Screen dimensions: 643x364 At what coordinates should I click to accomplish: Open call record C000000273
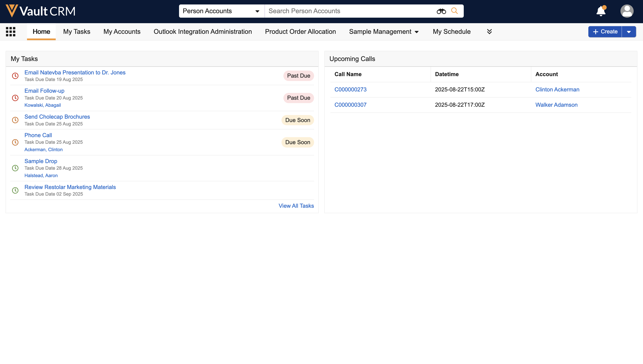[x=350, y=89]
